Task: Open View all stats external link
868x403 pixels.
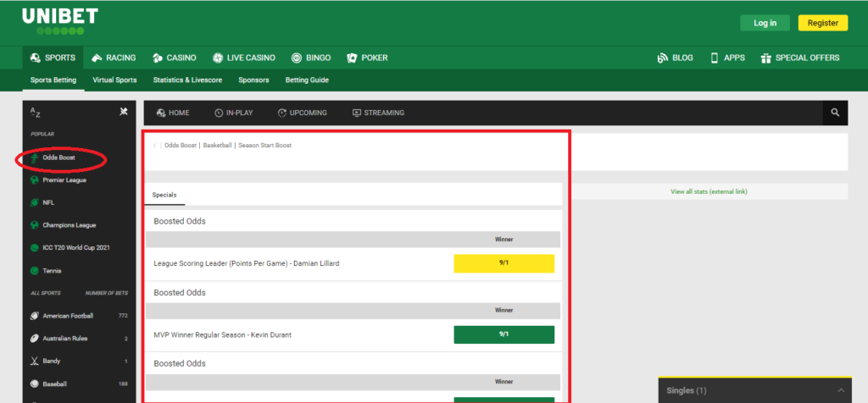Action: pyautogui.click(x=709, y=192)
